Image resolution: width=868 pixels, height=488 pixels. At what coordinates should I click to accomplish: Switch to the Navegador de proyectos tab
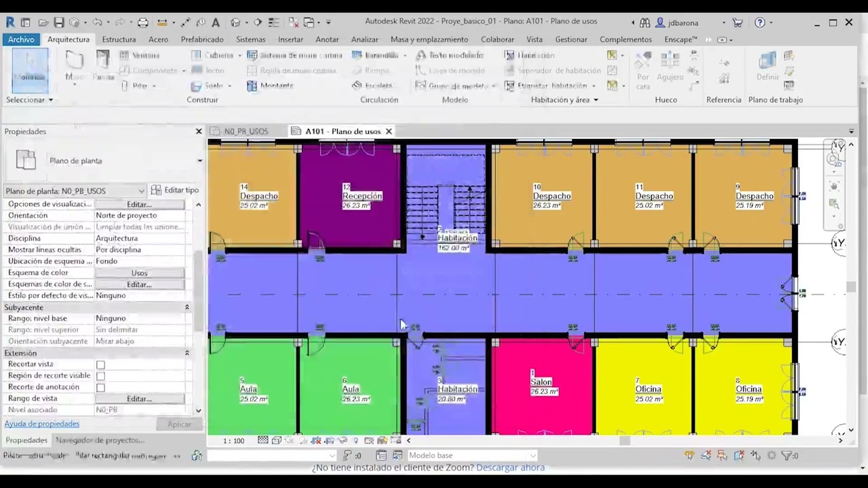100,441
